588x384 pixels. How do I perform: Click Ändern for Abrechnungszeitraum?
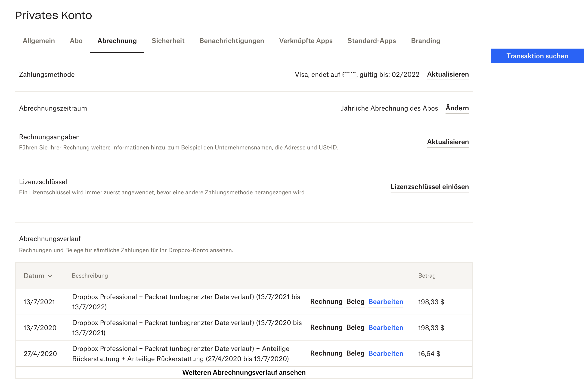click(457, 108)
